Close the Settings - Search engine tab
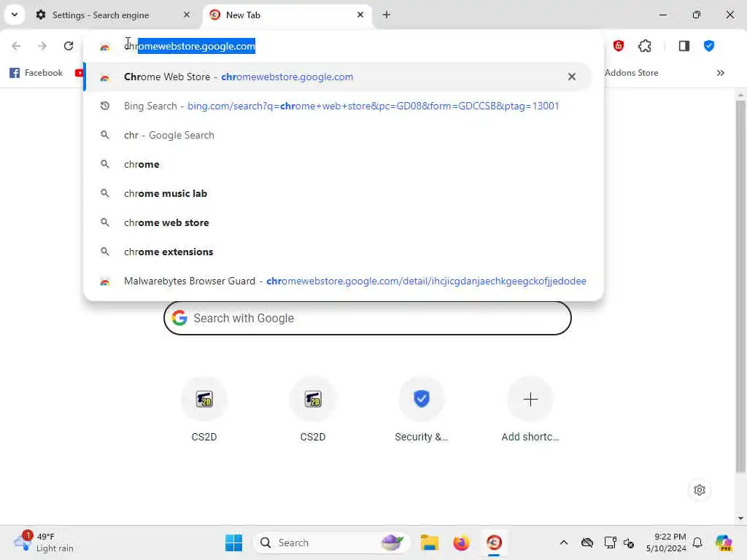This screenshot has height=560, width=747. point(186,15)
